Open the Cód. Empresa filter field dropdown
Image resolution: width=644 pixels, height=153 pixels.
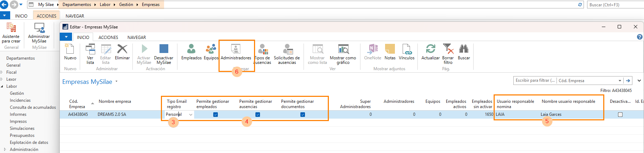(x=620, y=81)
